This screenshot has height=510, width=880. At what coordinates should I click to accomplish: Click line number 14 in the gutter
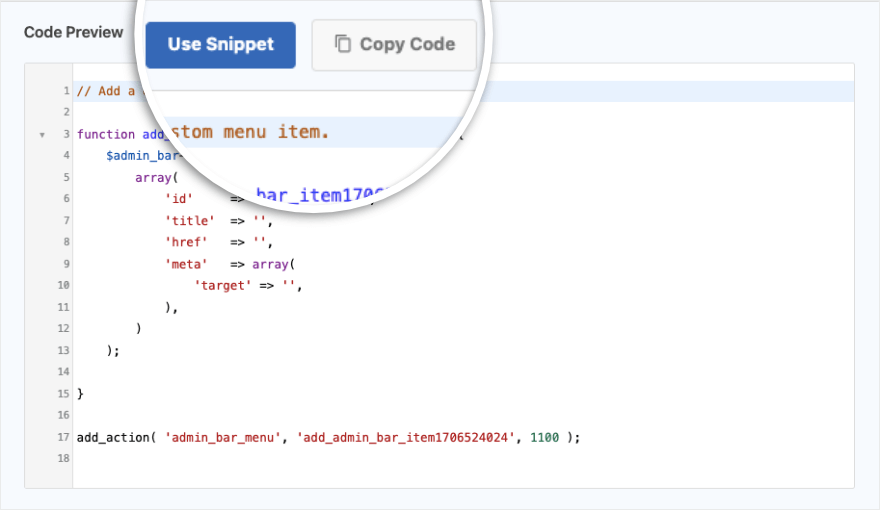click(x=63, y=371)
